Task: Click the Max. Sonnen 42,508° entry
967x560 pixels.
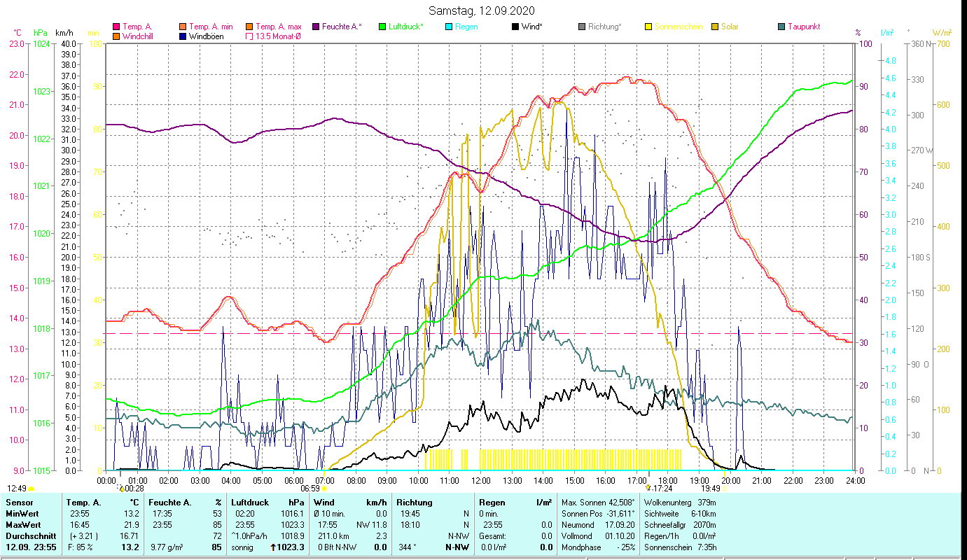Action: click(x=599, y=503)
